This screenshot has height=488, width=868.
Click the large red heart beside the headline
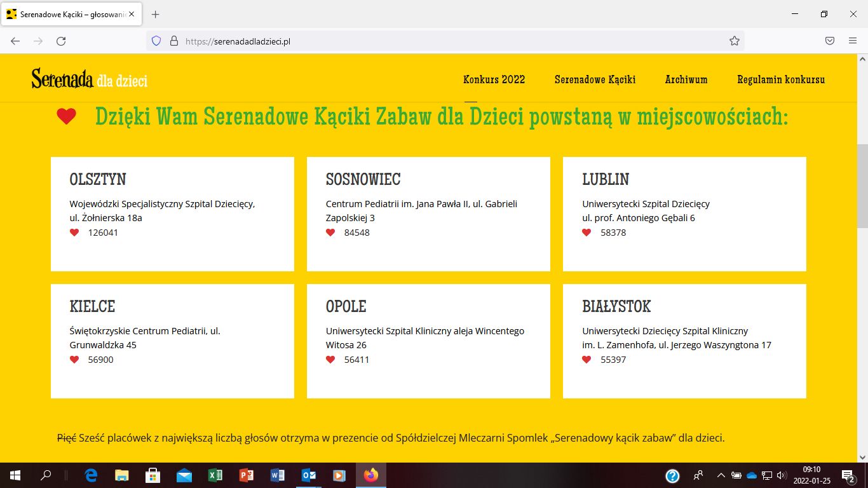coord(66,116)
